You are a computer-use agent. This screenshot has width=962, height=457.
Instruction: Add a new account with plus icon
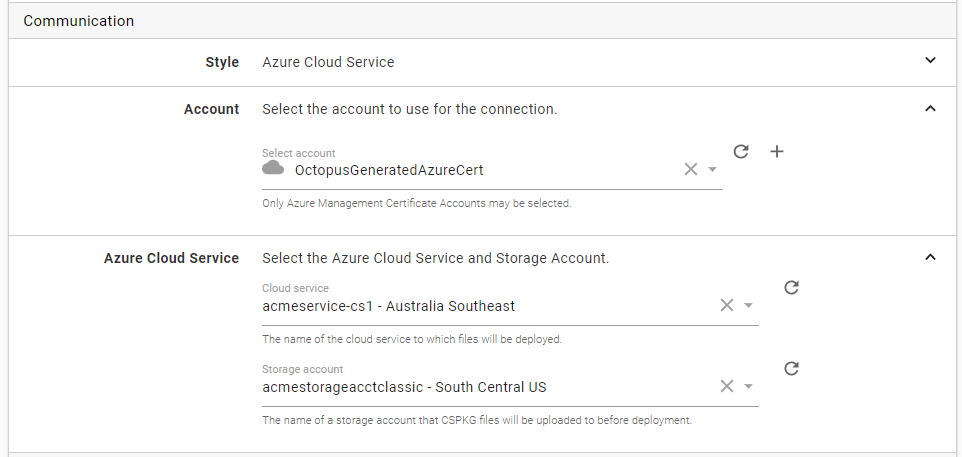coord(777,152)
